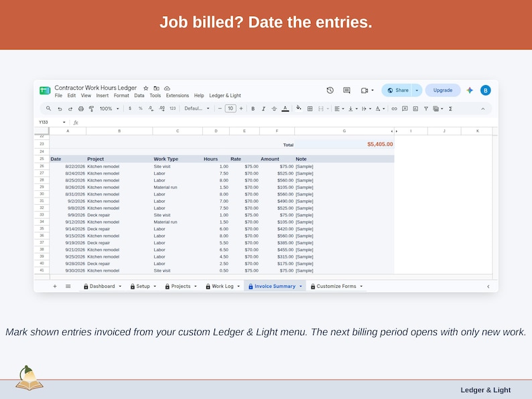Open text wrapping dropdown

point(367,109)
